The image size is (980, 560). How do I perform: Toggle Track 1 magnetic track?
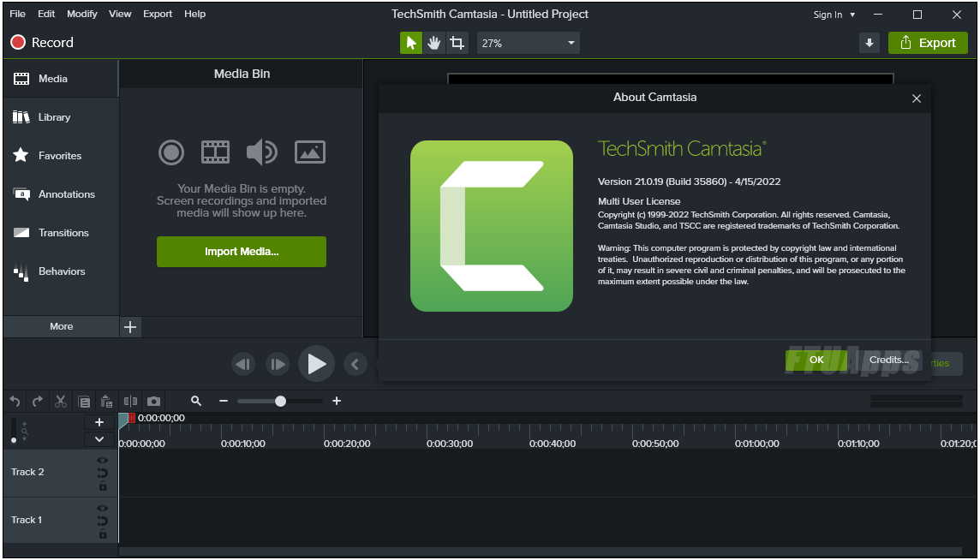pyautogui.click(x=103, y=521)
